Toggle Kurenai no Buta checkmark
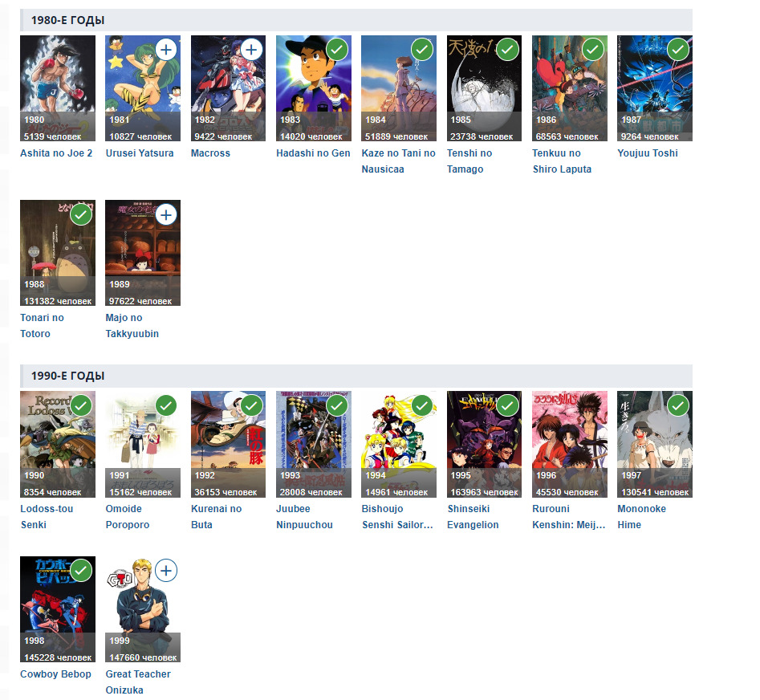 (x=251, y=405)
